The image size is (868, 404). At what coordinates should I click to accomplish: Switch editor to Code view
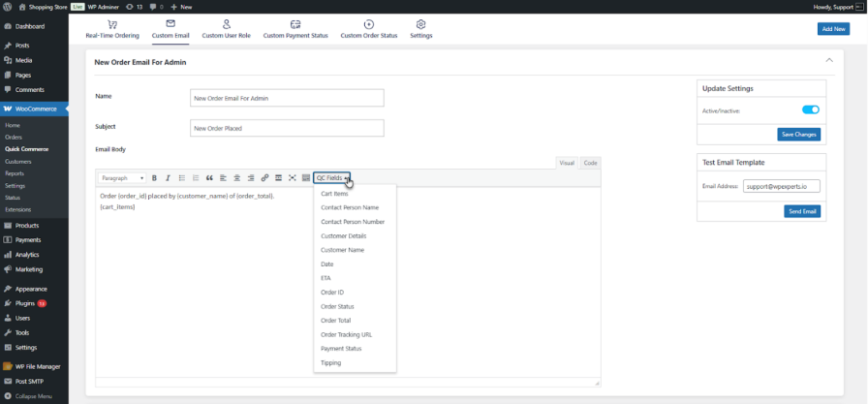[x=590, y=163]
